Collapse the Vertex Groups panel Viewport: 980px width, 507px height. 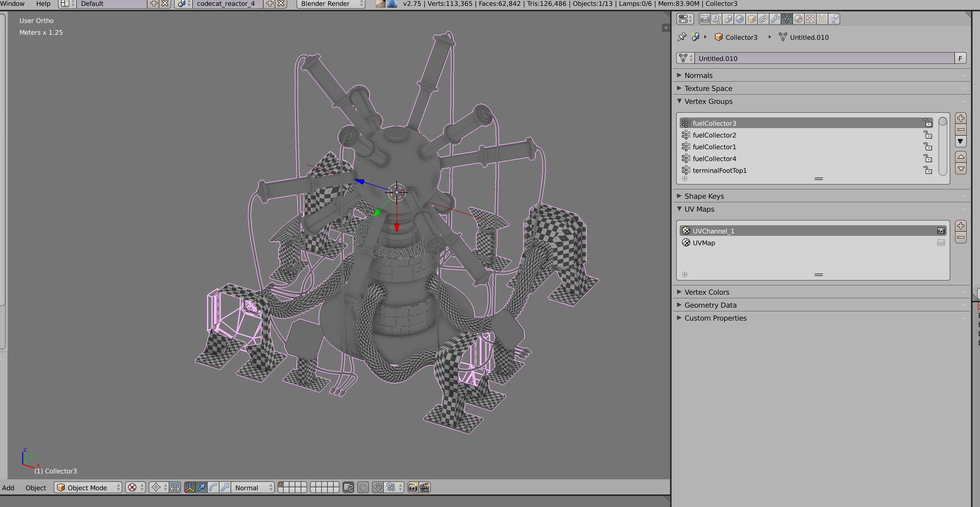(679, 101)
